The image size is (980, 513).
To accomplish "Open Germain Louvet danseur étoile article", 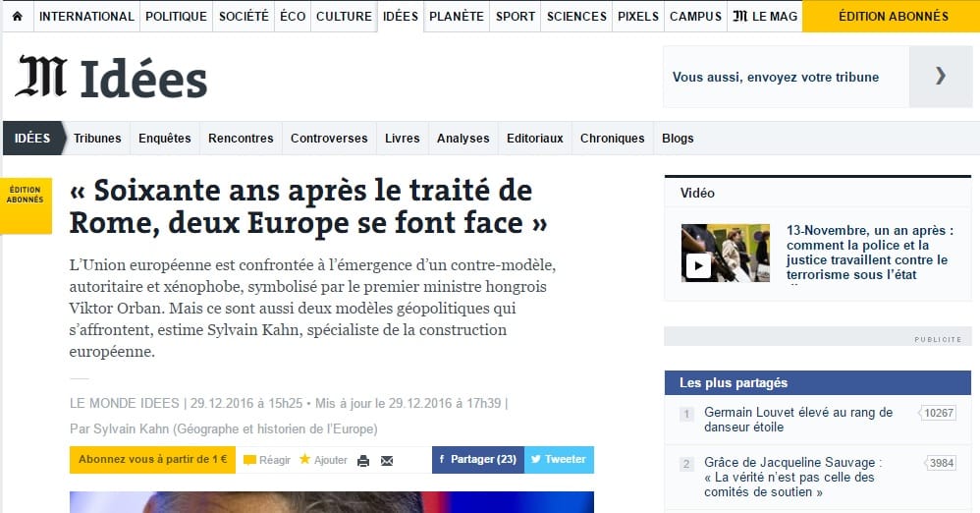I will point(798,420).
